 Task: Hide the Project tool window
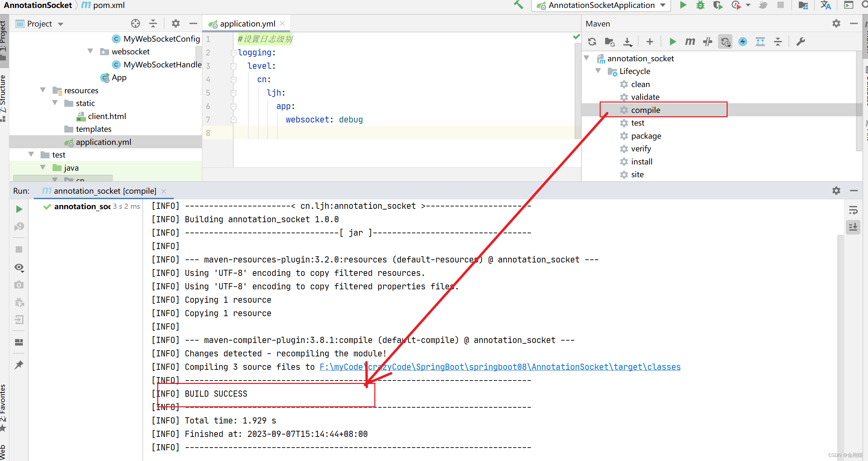pos(193,23)
